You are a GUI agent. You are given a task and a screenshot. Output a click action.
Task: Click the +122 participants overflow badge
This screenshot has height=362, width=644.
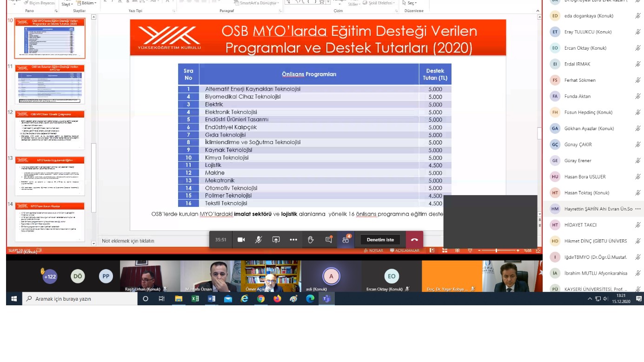pyautogui.click(x=50, y=276)
